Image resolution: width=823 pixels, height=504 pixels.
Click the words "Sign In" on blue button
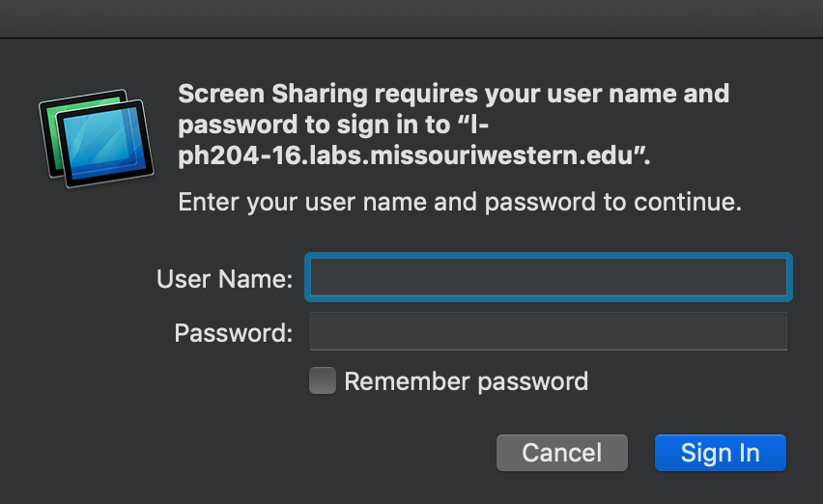(720, 453)
